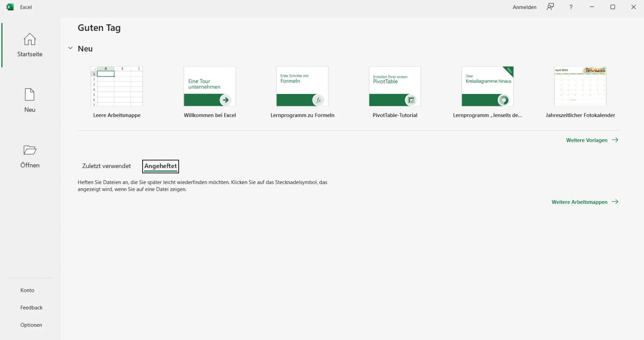This screenshot has width=644, height=340.
Task: Open the Weitere Arbeitsmappen link
Action: pyautogui.click(x=579, y=202)
